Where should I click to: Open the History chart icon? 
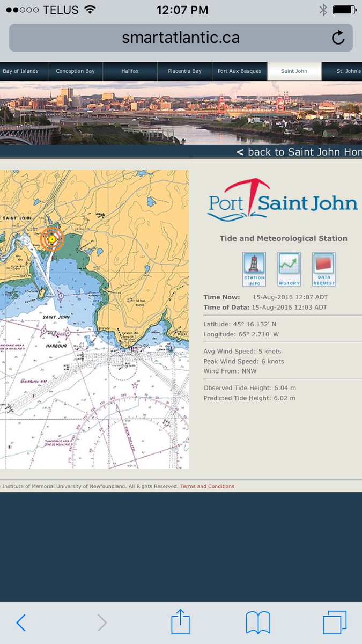pyautogui.click(x=289, y=269)
